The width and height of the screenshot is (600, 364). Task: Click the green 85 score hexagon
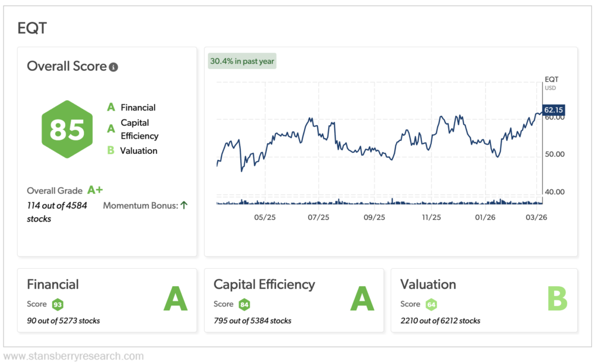coord(67,129)
